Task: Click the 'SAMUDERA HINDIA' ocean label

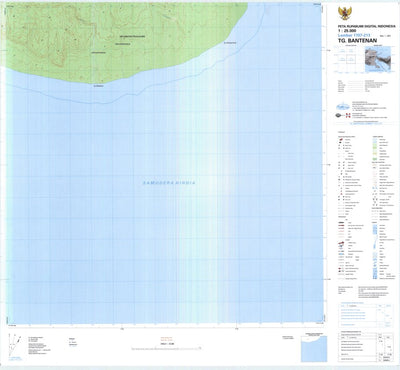Action: (x=169, y=183)
